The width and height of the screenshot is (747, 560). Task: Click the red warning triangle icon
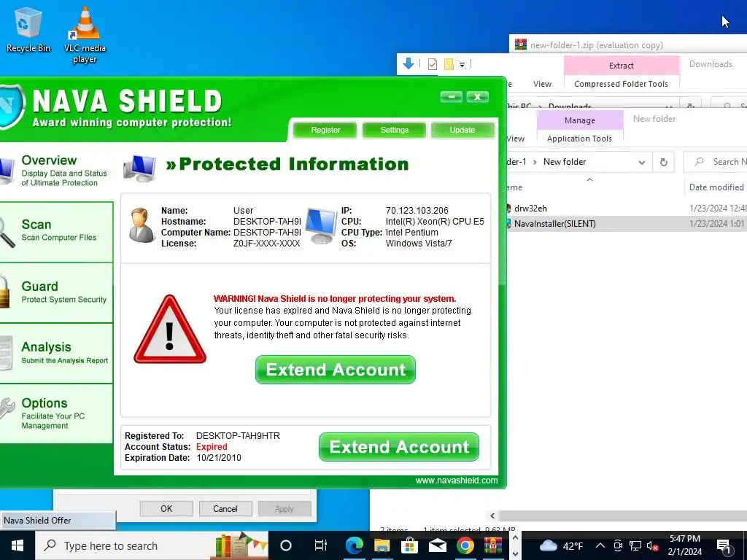[x=169, y=330]
